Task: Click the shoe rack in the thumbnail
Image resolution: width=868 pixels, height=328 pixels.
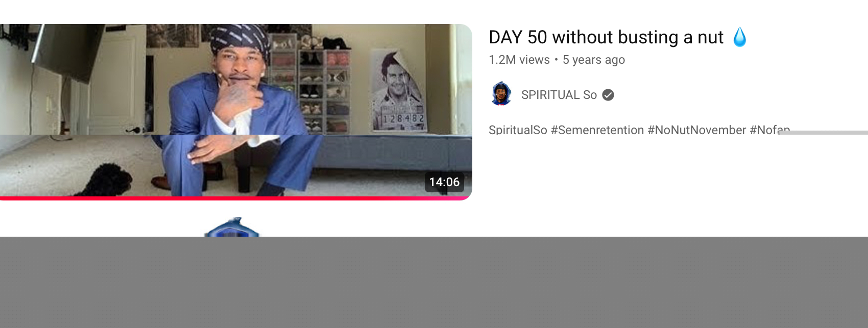Action: [308, 84]
